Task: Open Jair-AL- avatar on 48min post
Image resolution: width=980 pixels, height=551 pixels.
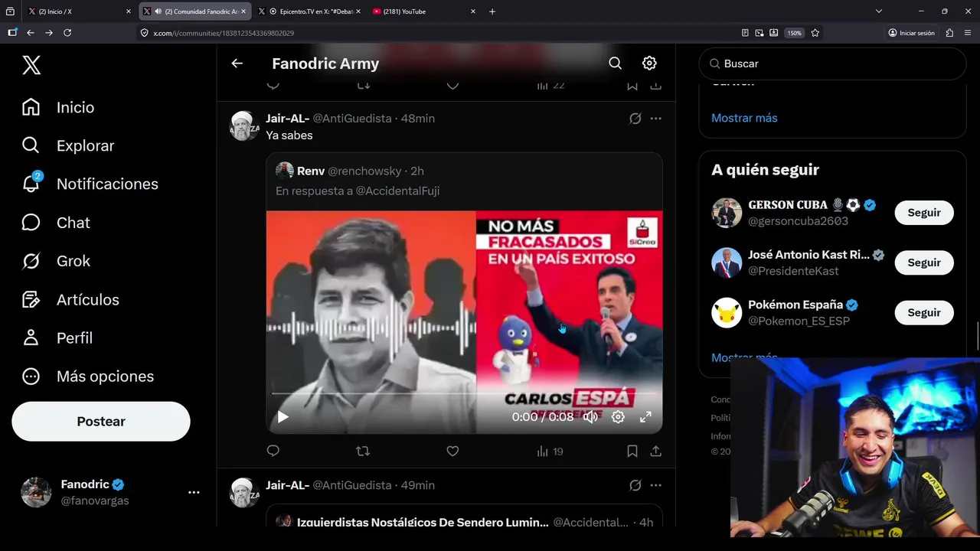Action: 244,126
